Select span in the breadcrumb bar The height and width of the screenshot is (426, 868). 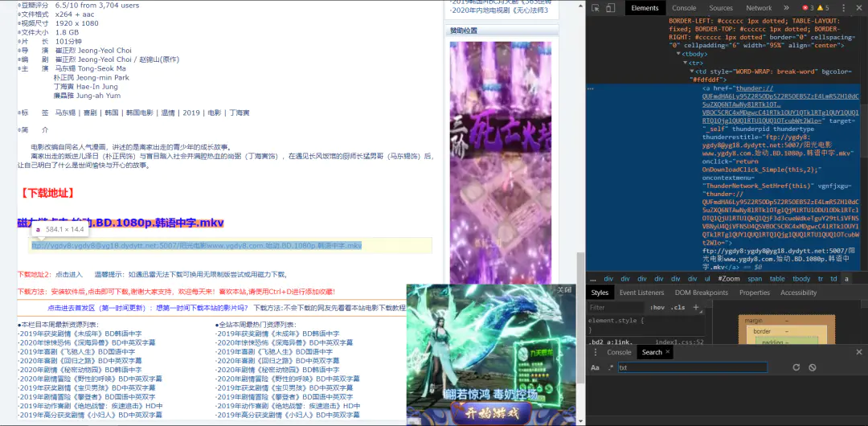[755, 279]
